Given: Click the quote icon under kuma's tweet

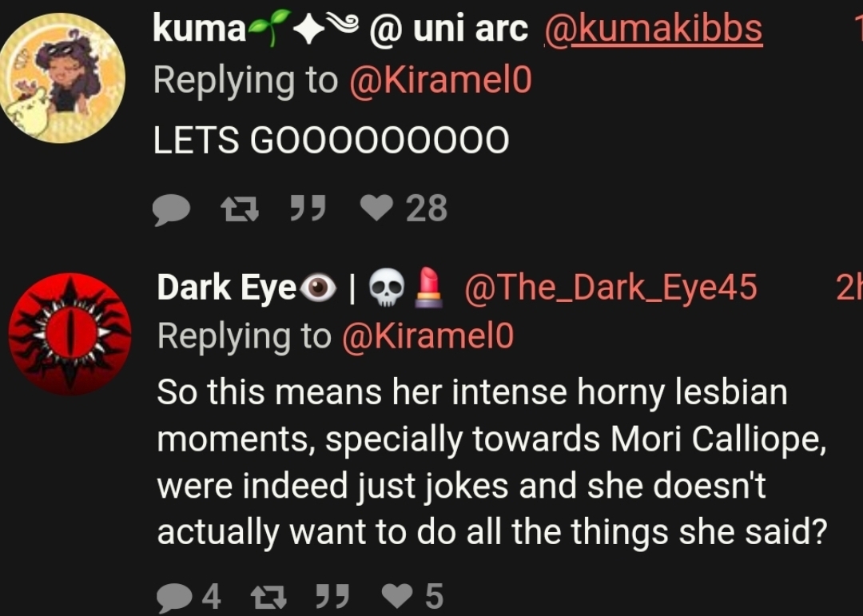Looking at the screenshot, I should tap(308, 209).
